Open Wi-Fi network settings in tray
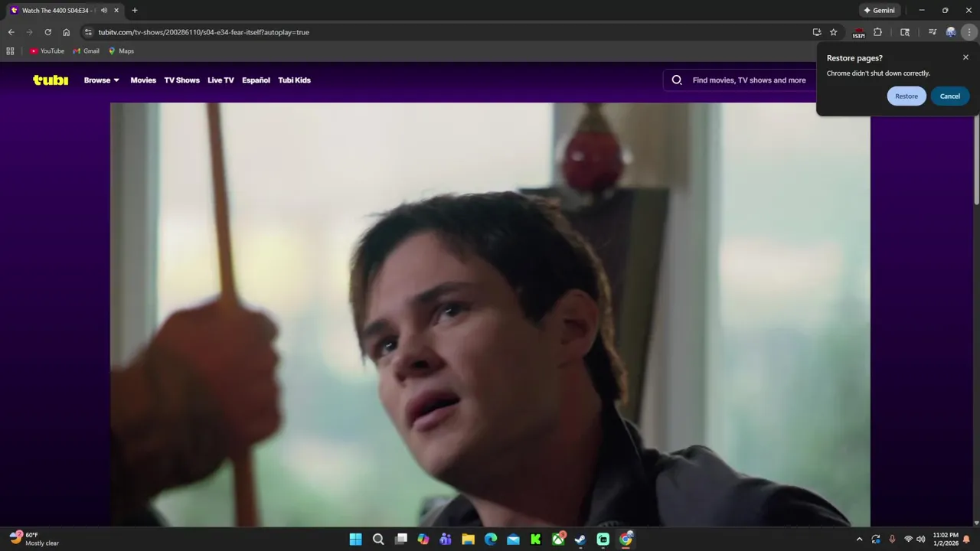Screen dimensions: 980x551 point(908,540)
